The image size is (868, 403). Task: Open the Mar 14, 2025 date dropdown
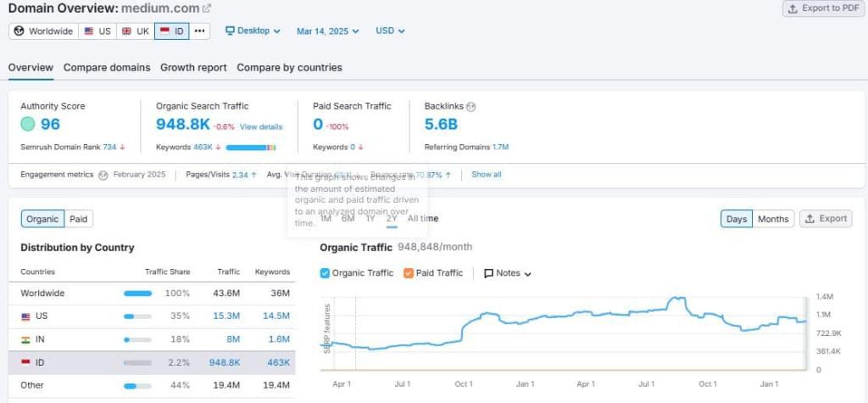coord(328,31)
